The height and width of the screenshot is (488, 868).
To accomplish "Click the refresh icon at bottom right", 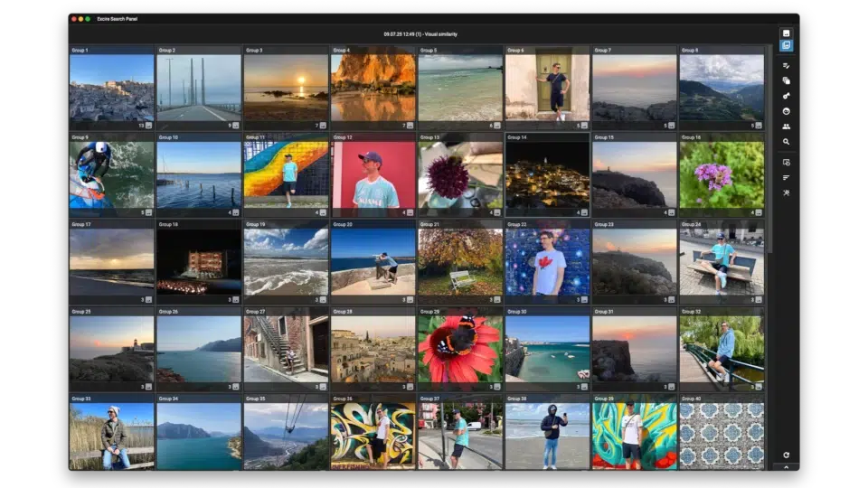I will click(786, 455).
